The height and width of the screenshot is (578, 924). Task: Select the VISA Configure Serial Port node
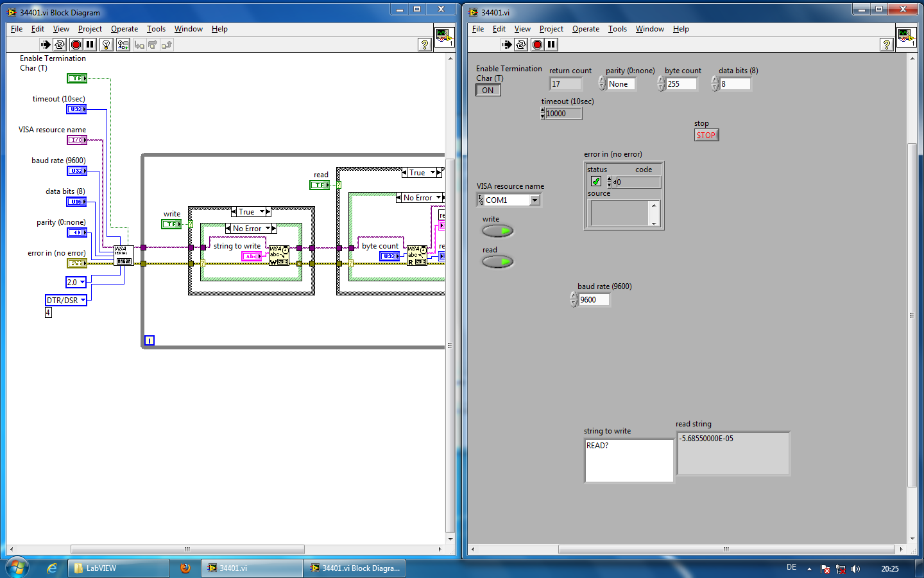point(123,256)
